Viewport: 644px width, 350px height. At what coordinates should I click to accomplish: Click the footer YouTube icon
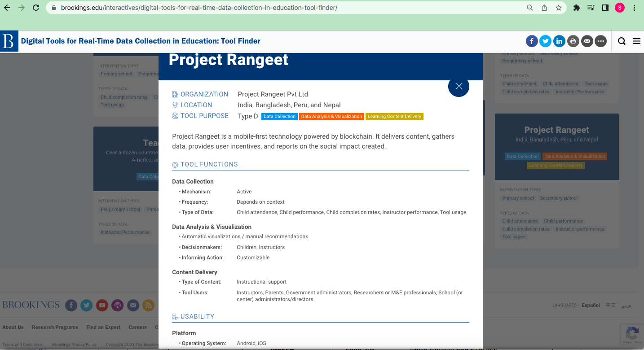click(102, 306)
